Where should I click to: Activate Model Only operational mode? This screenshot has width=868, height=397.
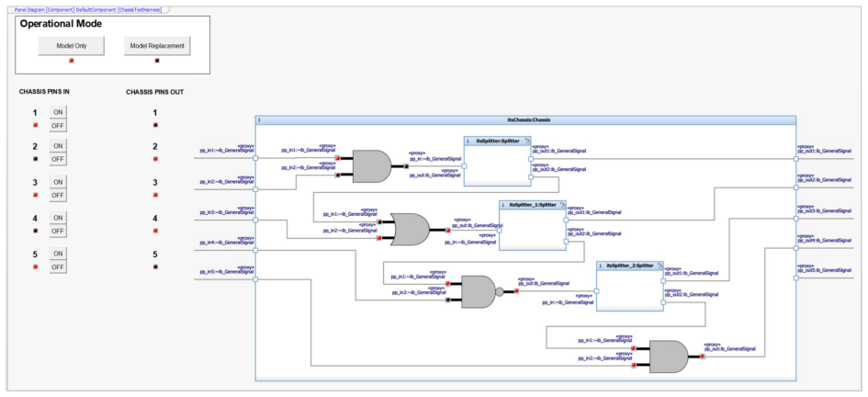[72, 46]
